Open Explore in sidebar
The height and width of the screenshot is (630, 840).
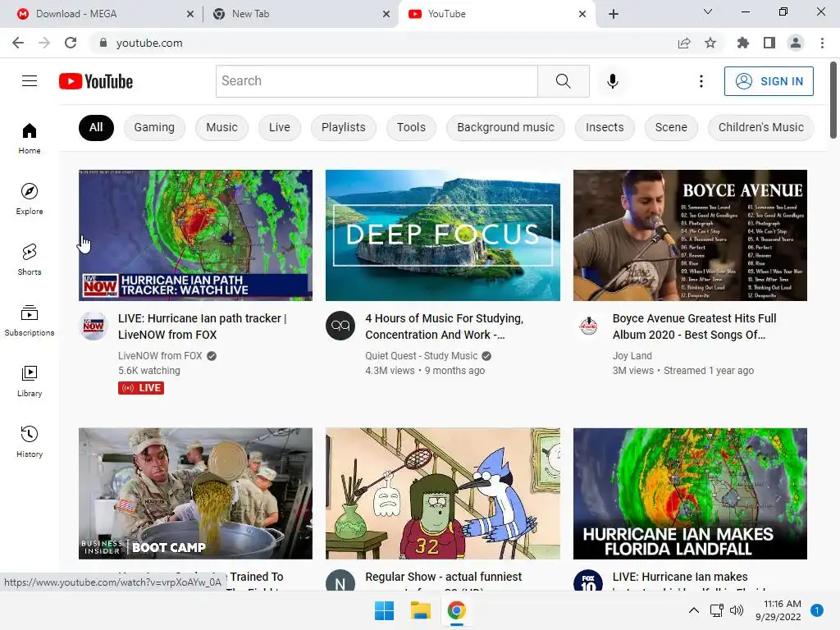coord(30,199)
